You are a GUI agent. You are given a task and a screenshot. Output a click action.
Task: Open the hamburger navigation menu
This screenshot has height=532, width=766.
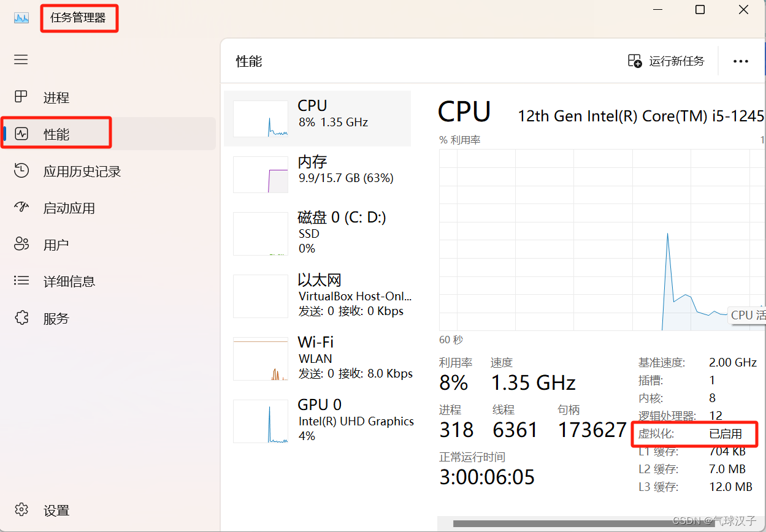pos(21,59)
